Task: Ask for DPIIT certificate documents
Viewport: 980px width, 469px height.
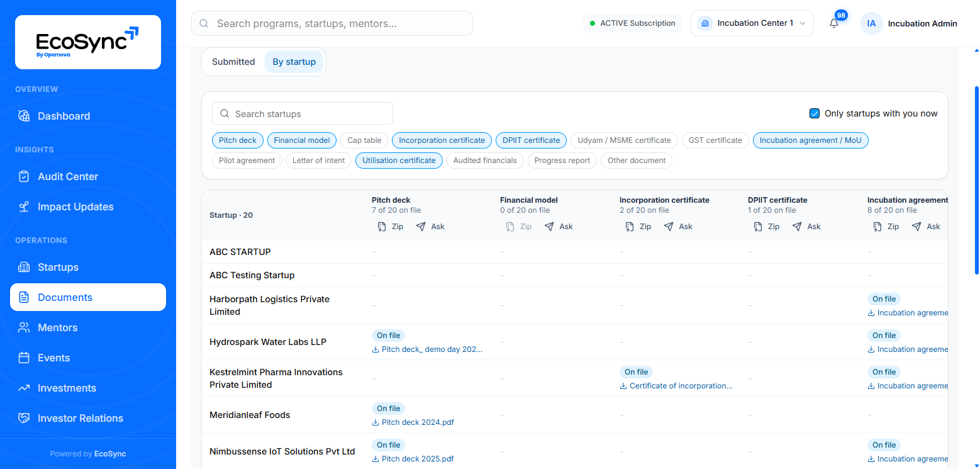Action: (806, 227)
